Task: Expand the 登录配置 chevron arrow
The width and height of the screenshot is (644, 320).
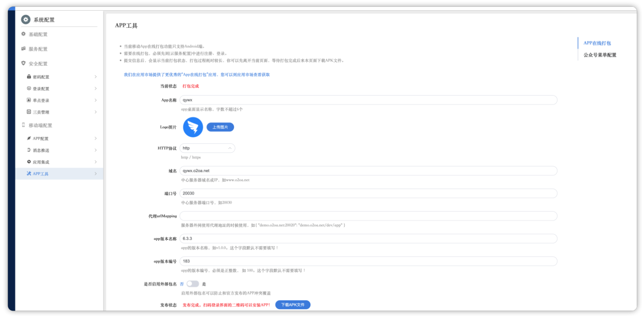Action: [95, 88]
